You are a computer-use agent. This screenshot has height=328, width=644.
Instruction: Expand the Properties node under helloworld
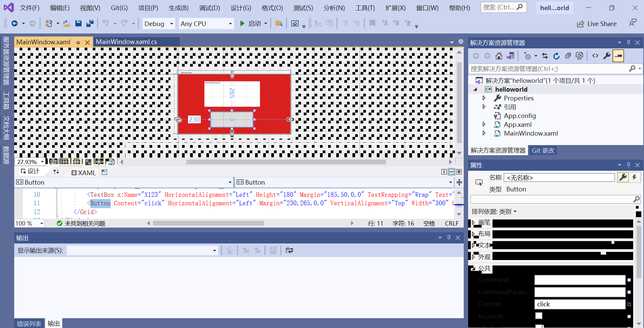(484, 98)
